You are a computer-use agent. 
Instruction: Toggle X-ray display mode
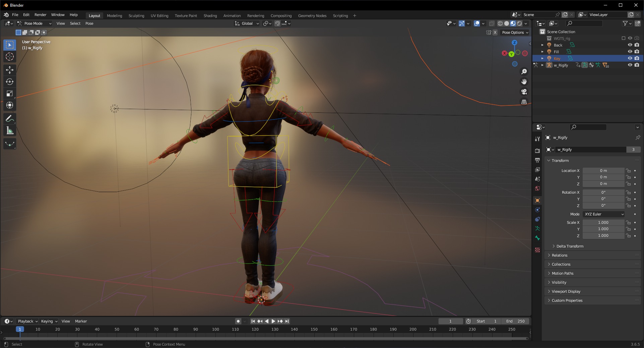(492, 23)
